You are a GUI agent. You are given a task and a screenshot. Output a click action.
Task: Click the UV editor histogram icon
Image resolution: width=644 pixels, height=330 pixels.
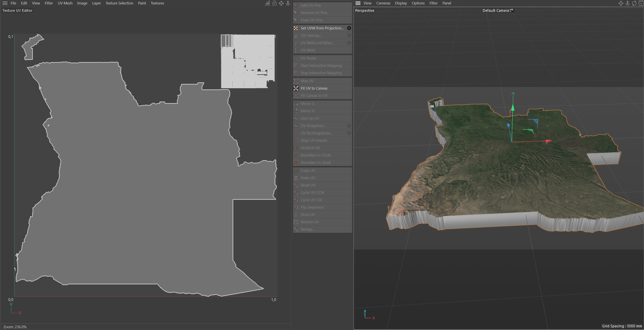click(x=267, y=3)
